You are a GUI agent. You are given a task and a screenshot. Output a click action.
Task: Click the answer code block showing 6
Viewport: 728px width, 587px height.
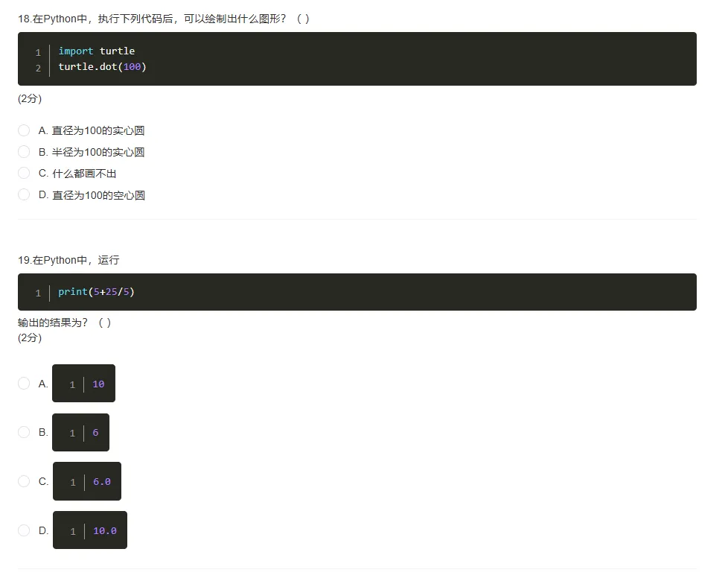(81, 432)
